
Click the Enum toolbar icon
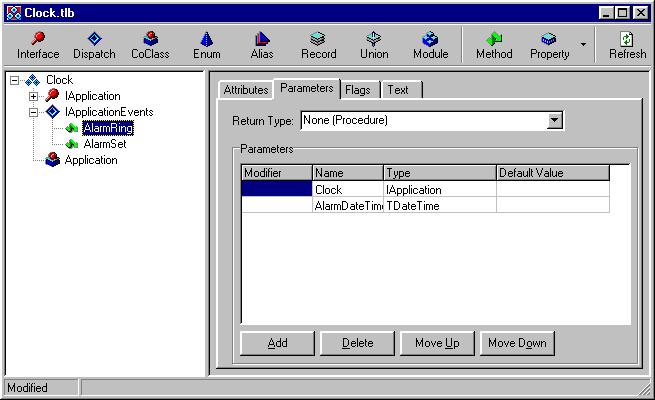(x=206, y=45)
